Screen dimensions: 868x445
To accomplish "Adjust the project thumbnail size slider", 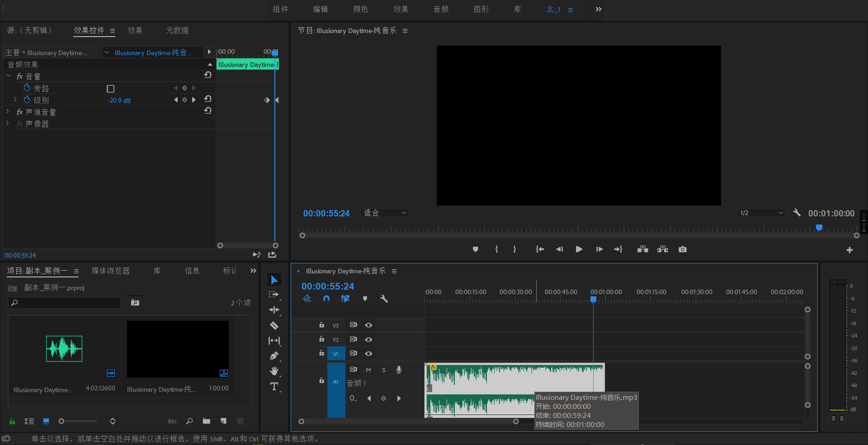I will [62, 421].
